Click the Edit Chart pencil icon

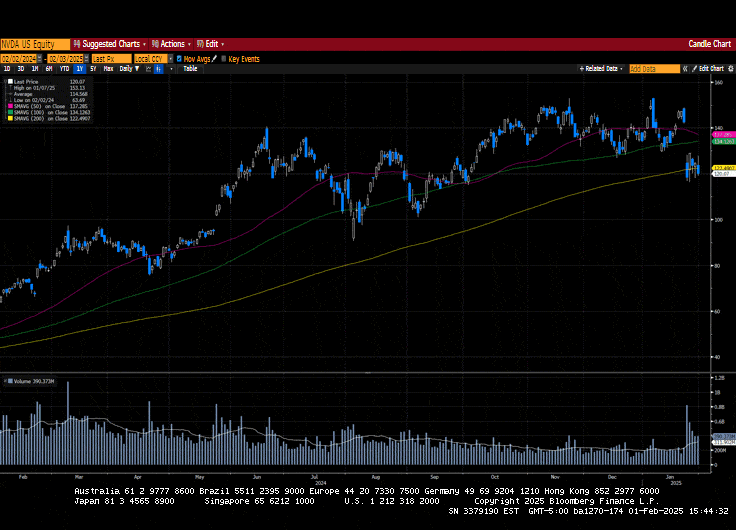point(692,68)
